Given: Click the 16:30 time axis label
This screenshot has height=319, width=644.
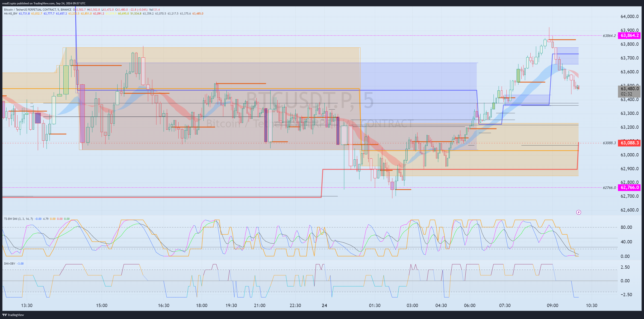Looking at the screenshot, I should [164, 305].
